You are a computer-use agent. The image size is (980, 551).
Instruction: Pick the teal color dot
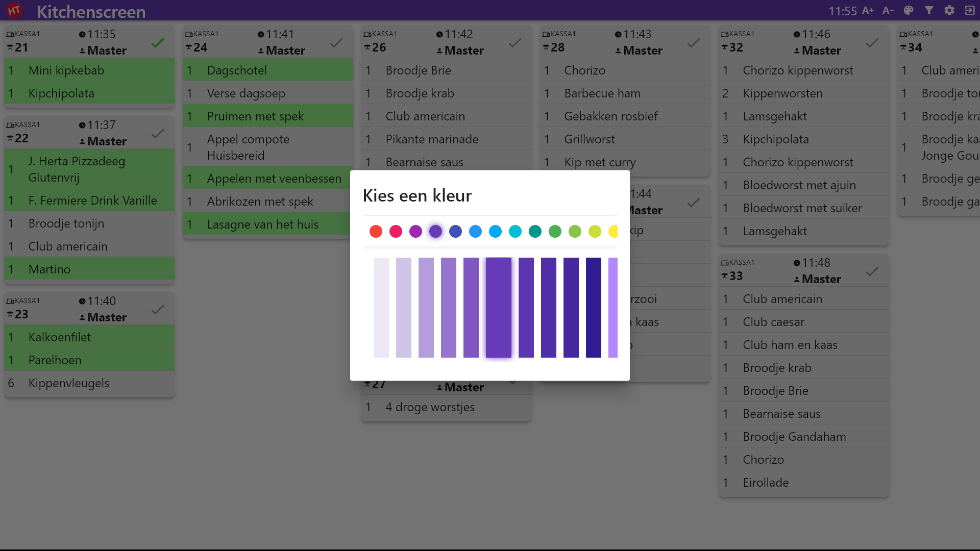click(535, 232)
